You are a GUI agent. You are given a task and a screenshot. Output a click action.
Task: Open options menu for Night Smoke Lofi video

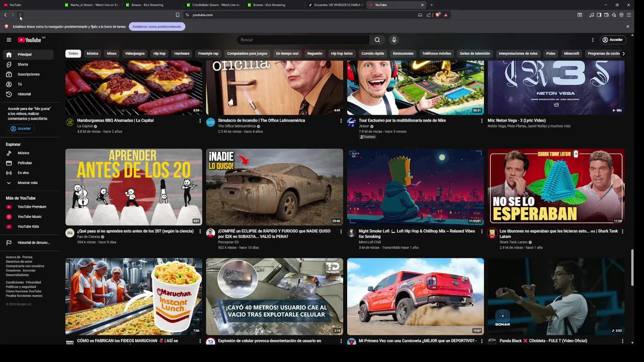pyautogui.click(x=481, y=231)
